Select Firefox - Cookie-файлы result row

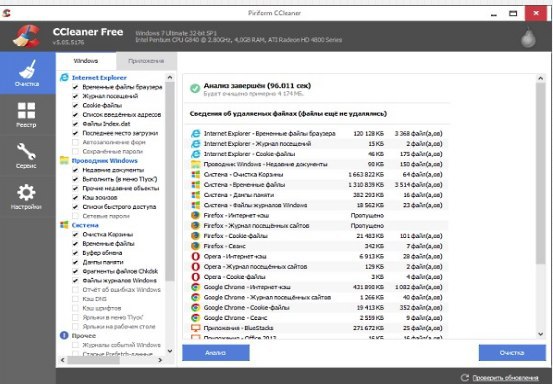(316, 236)
